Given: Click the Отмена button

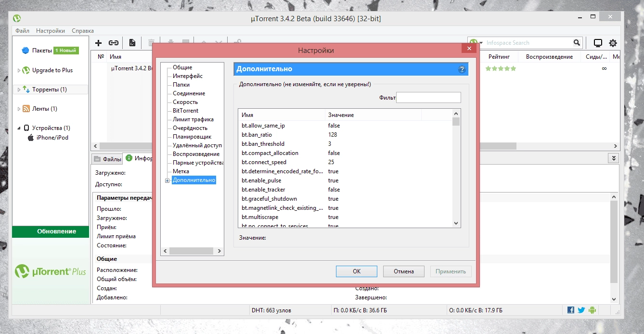Looking at the screenshot, I should 404,271.
